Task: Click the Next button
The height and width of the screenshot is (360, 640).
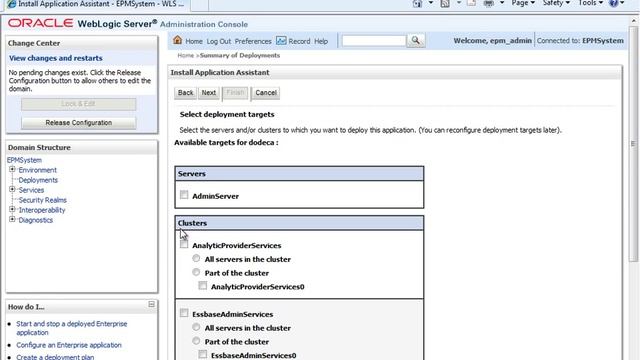Action: 209,93
